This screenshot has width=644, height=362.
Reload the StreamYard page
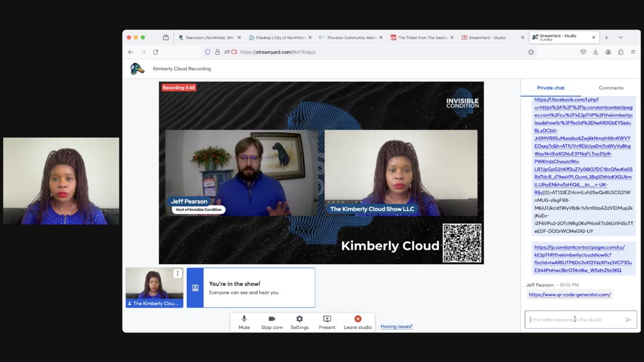pyautogui.click(x=155, y=52)
